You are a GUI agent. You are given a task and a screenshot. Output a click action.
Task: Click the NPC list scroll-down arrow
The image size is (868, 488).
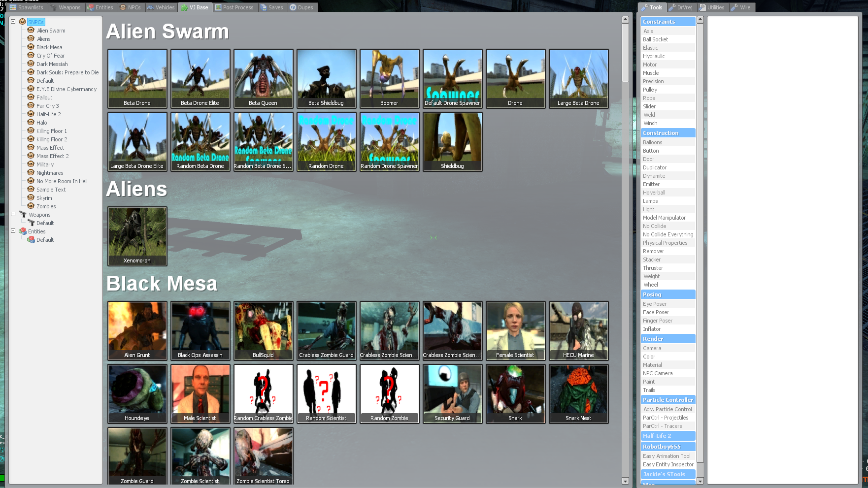[x=625, y=481]
